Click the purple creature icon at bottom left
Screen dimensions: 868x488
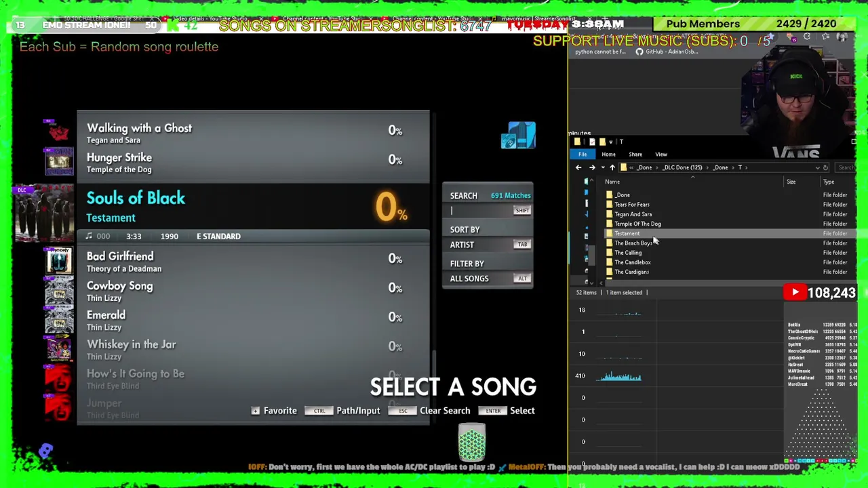(45, 450)
